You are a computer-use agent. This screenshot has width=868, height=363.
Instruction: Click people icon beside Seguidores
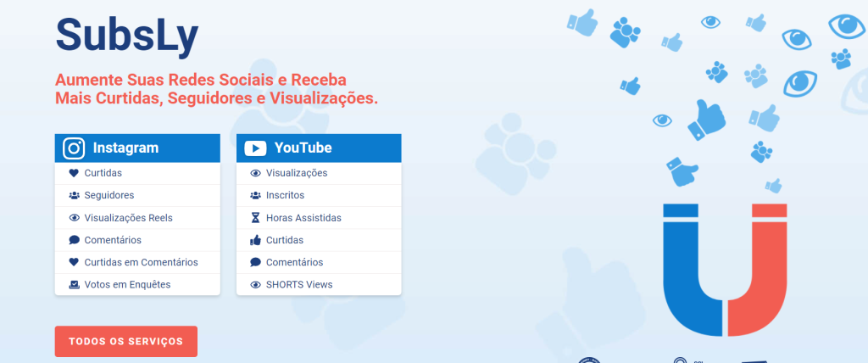pyautogui.click(x=75, y=195)
